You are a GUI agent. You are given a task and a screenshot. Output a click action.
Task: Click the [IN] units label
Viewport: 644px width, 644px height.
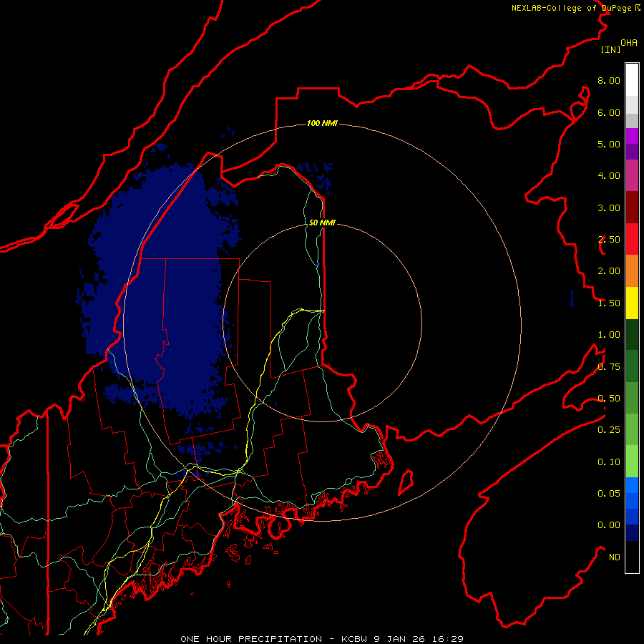click(x=610, y=49)
